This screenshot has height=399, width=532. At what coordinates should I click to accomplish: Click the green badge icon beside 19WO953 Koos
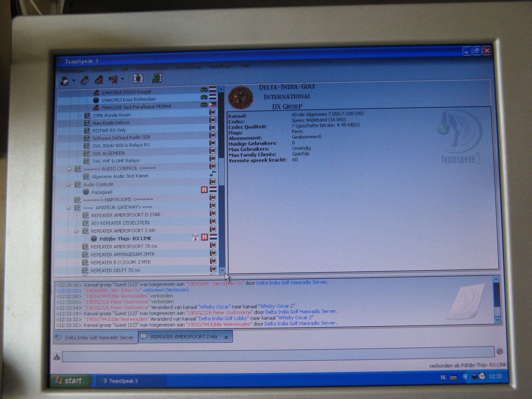tap(204, 97)
